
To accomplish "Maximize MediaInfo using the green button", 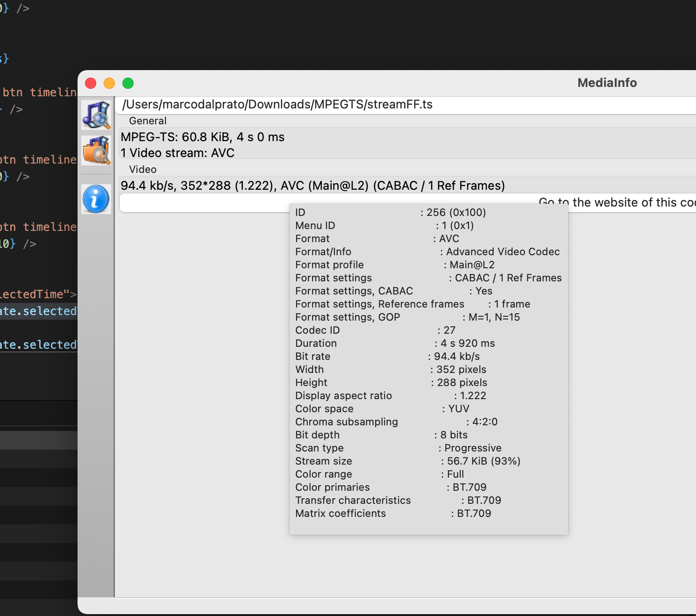I will click(x=128, y=83).
